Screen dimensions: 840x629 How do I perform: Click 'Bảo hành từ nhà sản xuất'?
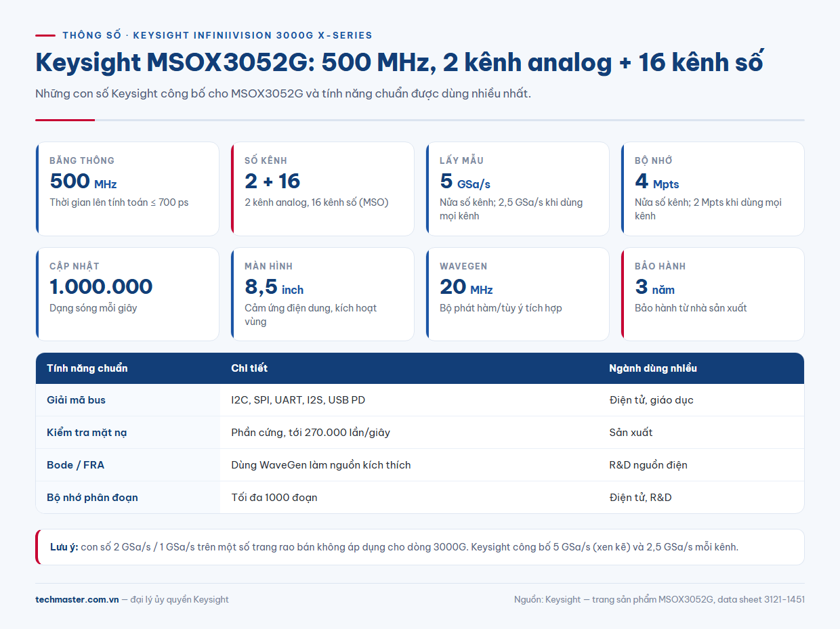point(691,308)
